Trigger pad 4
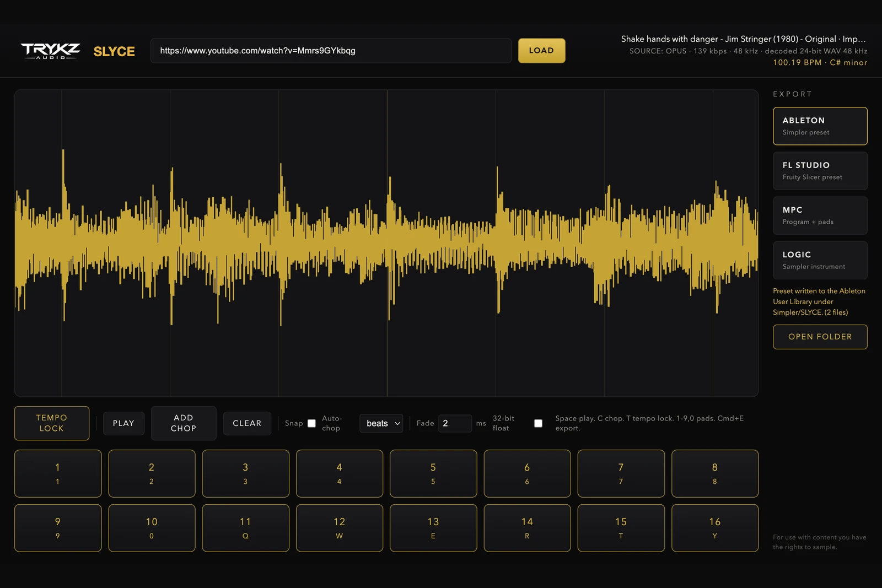 [340, 473]
